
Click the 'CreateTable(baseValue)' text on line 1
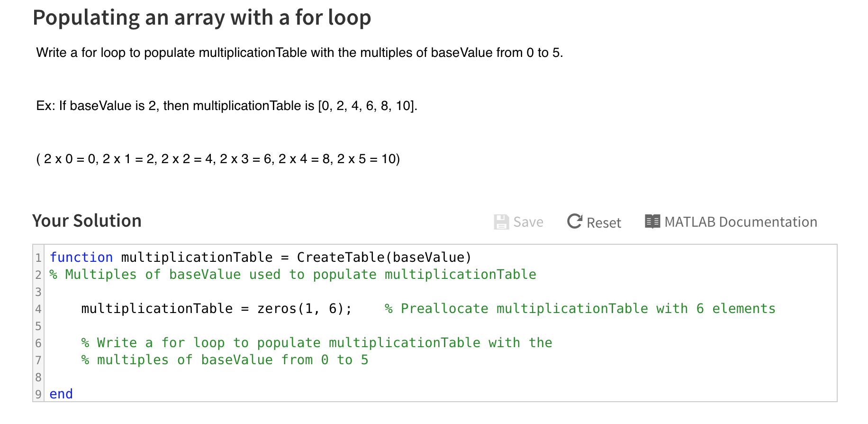384,257
